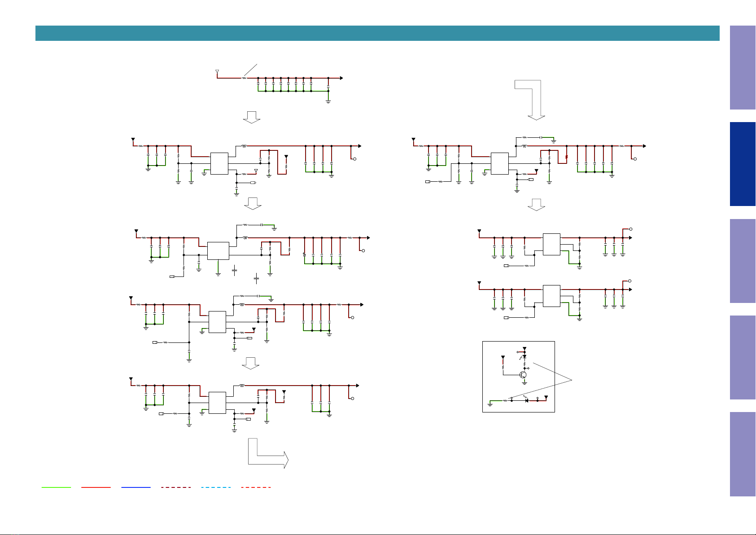Click the down arrow beneath the top capacitor bank
Screen dimensions: 756x535
(x=252, y=117)
